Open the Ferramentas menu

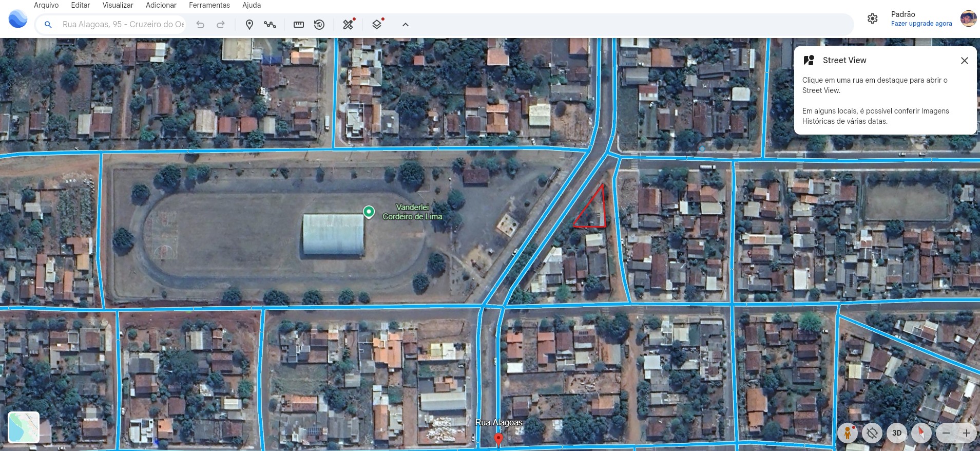click(x=209, y=5)
